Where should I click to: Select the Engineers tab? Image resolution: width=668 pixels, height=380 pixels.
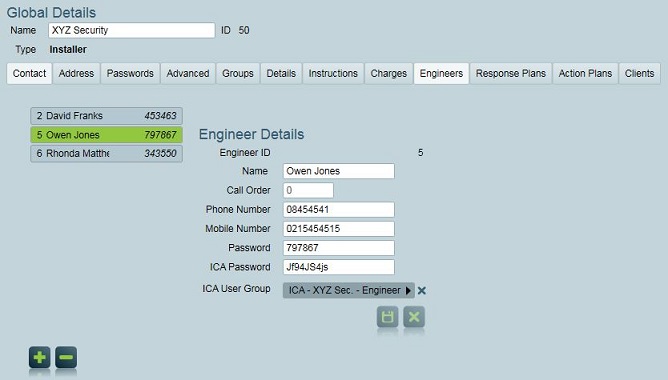click(x=441, y=73)
